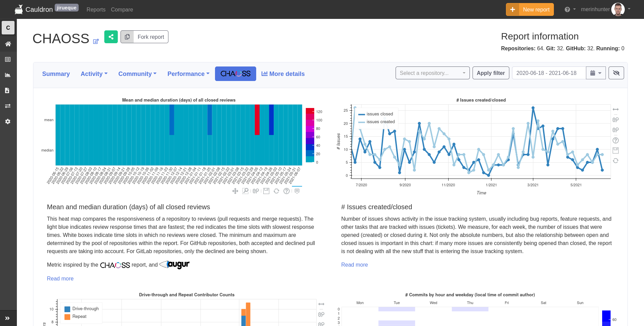Select the 'C' project sidebar item
The height and width of the screenshot is (326, 644).
[x=8, y=28]
